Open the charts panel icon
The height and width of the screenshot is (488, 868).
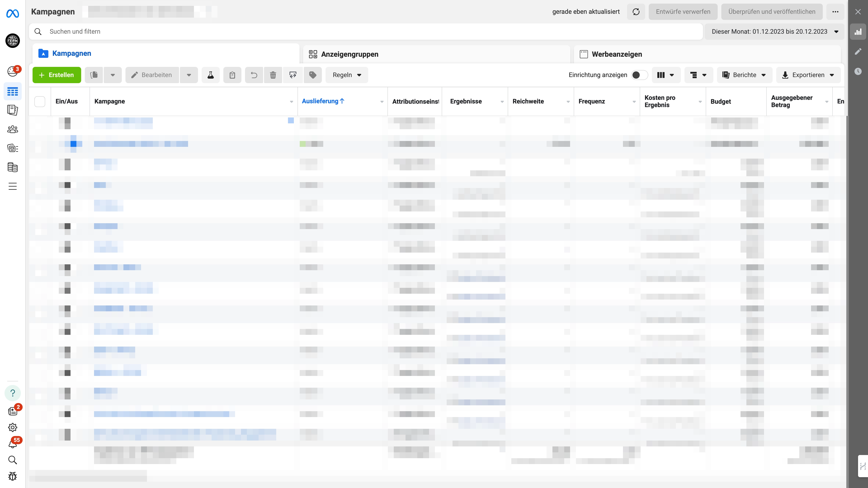858,32
